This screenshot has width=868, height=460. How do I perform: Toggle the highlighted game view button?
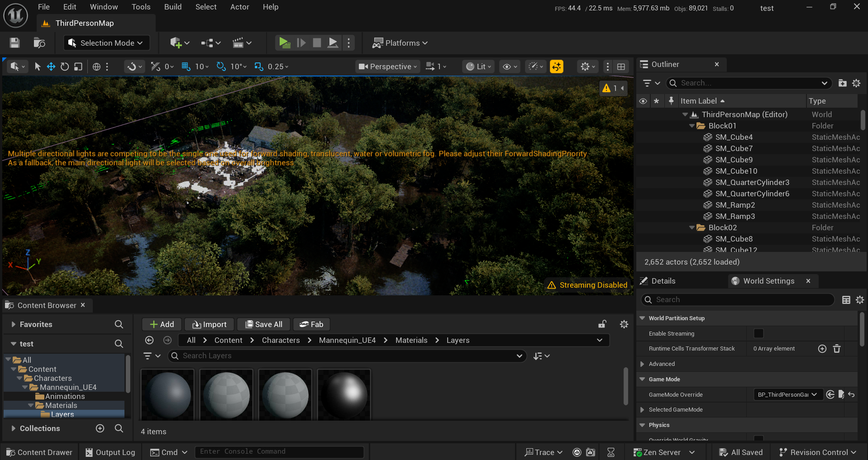(x=556, y=66)
